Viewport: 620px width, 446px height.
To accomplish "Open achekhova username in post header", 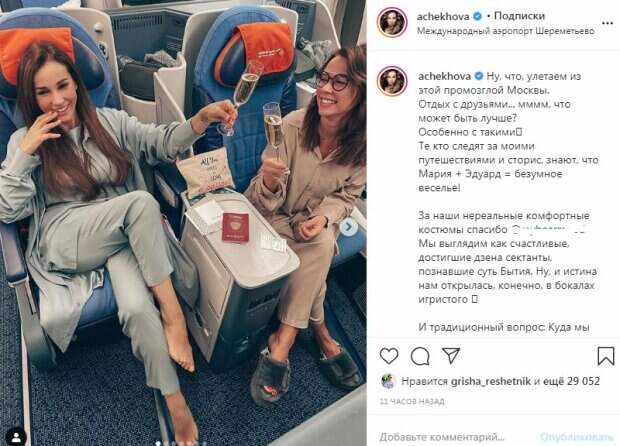I will coord(443,16).
